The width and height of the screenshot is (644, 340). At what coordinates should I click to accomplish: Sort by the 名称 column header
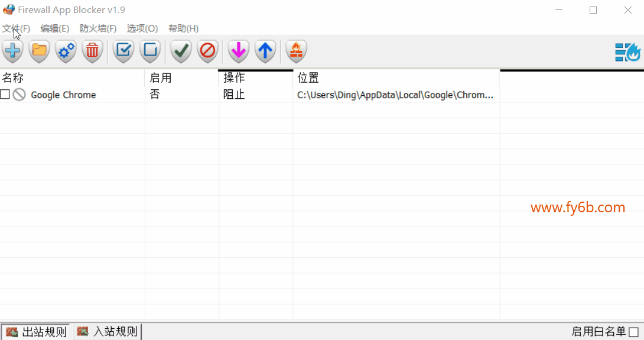pos(72,77)
